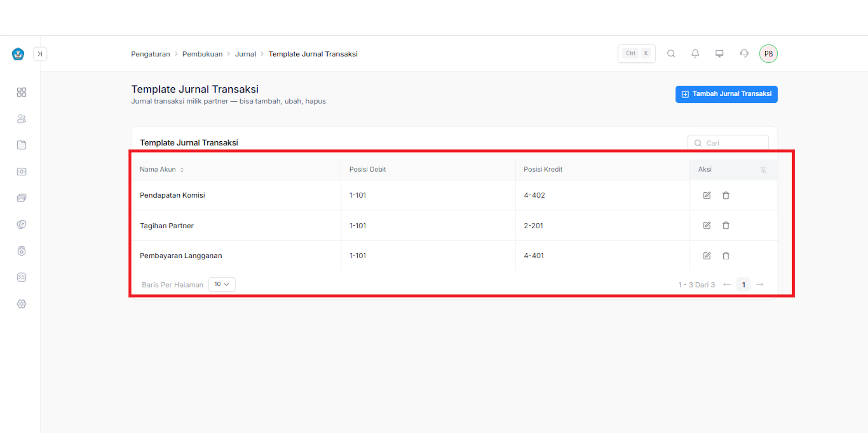
Task: Open the shield icon in sidebar
Action: [21, 224]
